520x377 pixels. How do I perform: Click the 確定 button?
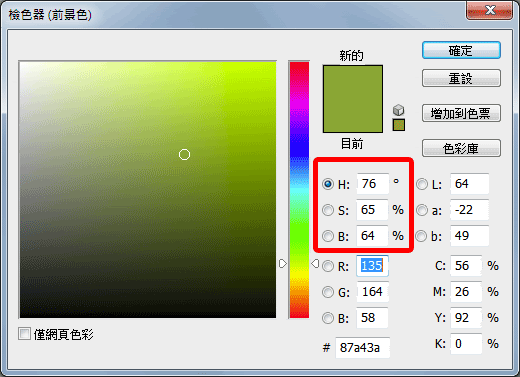point(461,50)
